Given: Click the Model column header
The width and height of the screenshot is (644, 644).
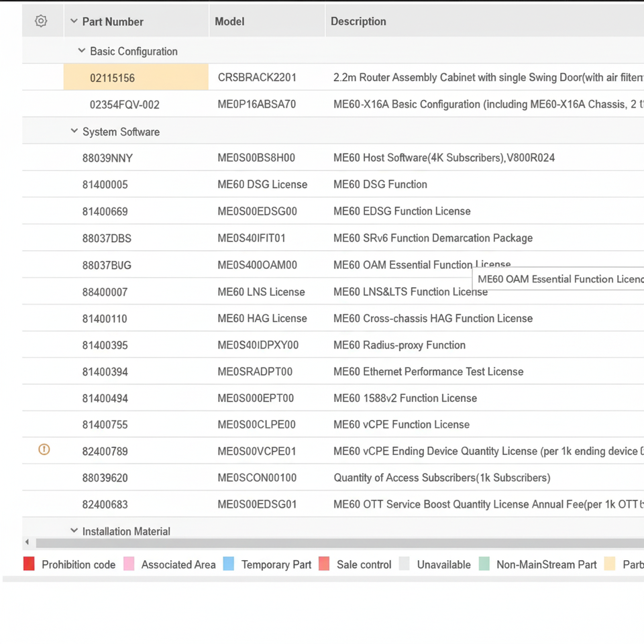Looking at the screenshot, I should point(229,21).
